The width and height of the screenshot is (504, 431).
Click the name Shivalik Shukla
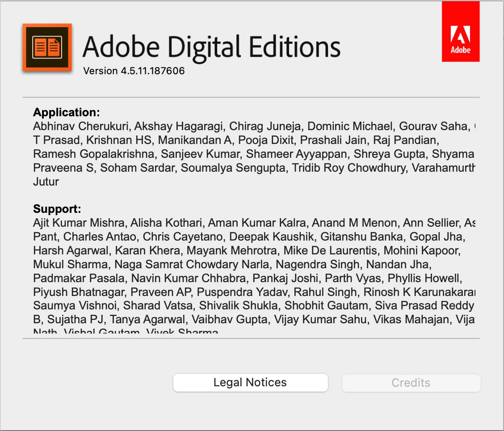pyautogui.click(x=238, y=305)
